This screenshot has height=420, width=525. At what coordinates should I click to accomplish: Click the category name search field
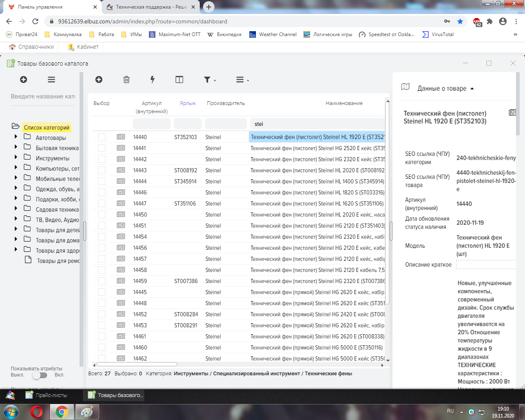coord(43,96)
